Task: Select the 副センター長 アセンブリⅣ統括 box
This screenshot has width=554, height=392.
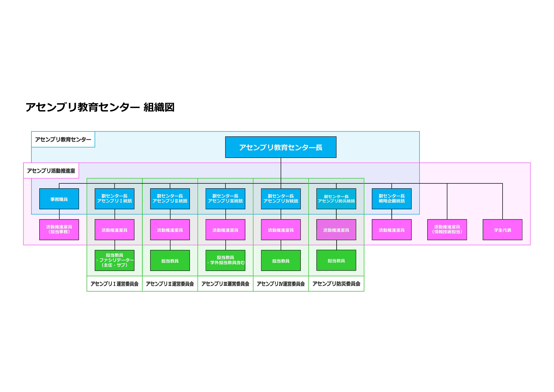Action: (x=281, y=199)
